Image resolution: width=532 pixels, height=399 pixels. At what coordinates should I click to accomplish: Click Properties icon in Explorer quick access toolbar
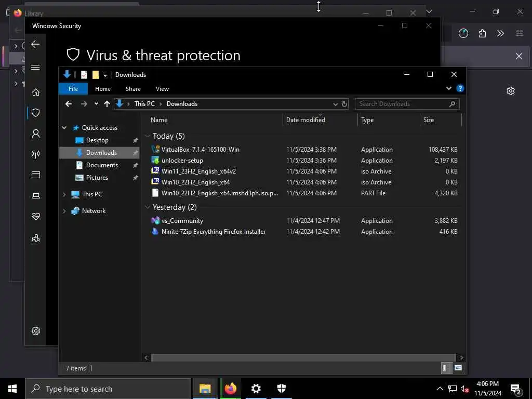[x=84, y=75]
